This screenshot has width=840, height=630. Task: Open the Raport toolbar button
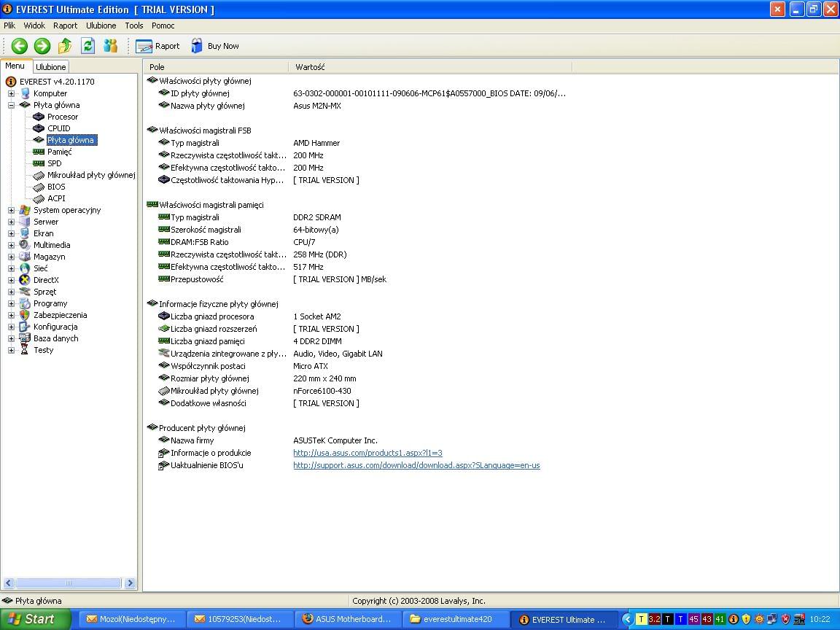(157, 46)
